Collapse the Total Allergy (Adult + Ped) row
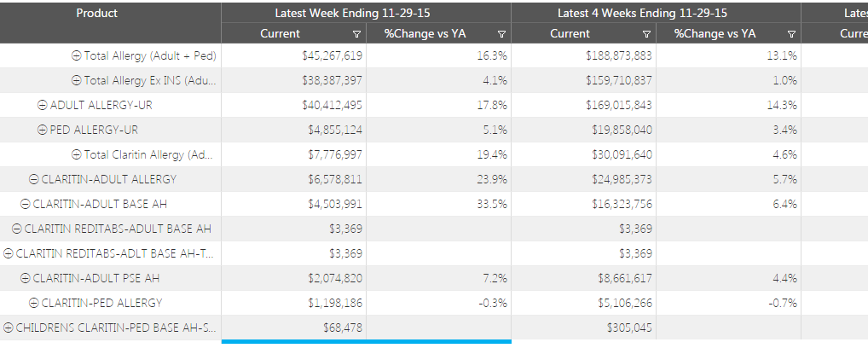The height and width of the screenshot is (348, 868). 77,56
